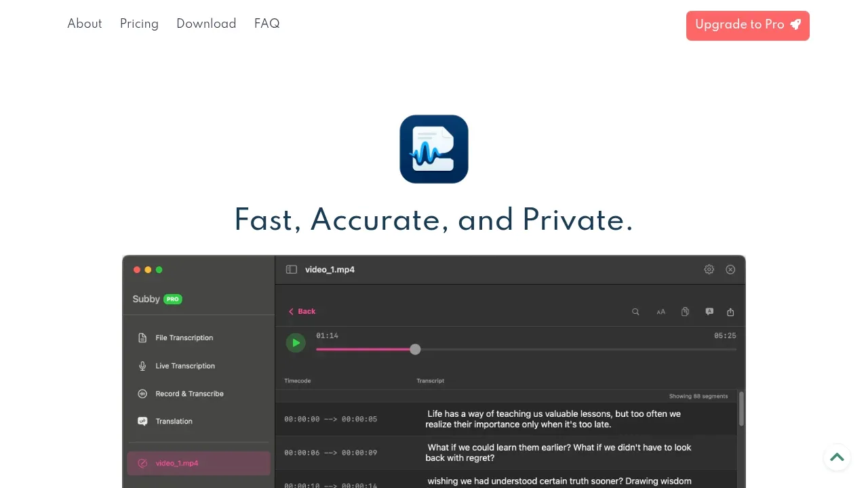Click transcript line 'Life has a way of teaching'

pyautogui.click(x=553, y=419)
